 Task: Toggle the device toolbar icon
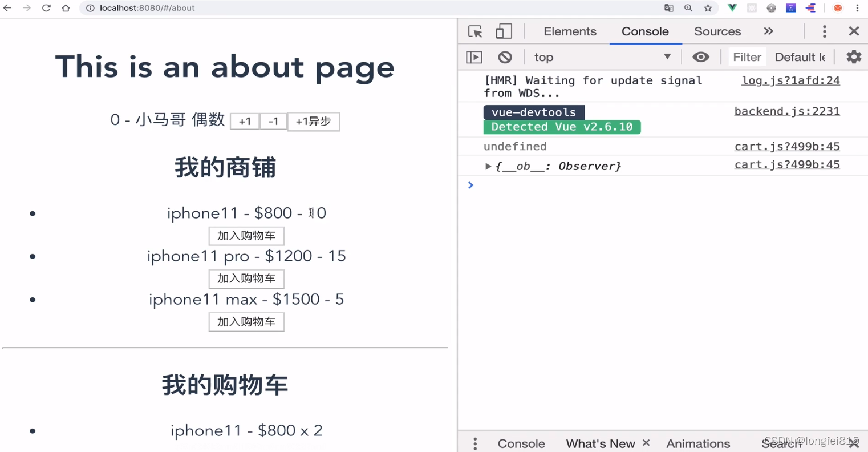click(x=504, y=31)
